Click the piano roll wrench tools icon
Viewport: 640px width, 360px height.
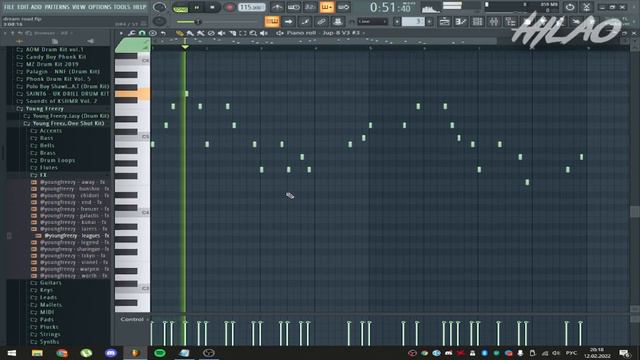[x=132, y=33]
